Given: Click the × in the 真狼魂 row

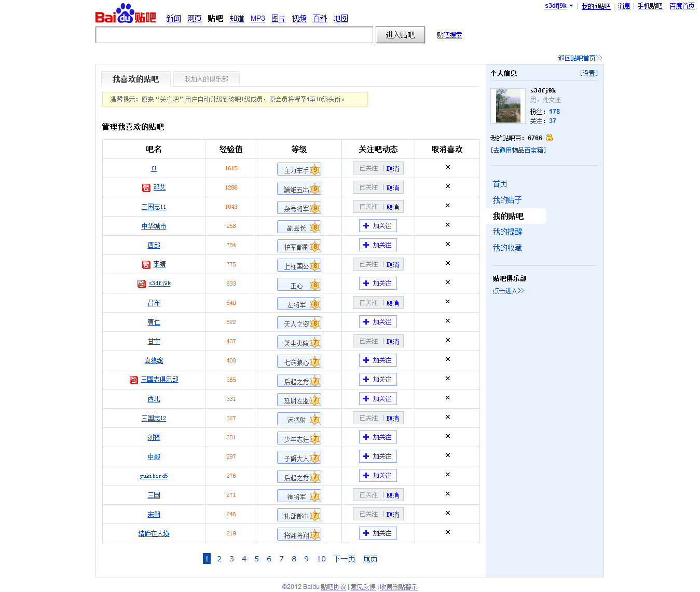Looking at the screenshot, I should (447, 359).
